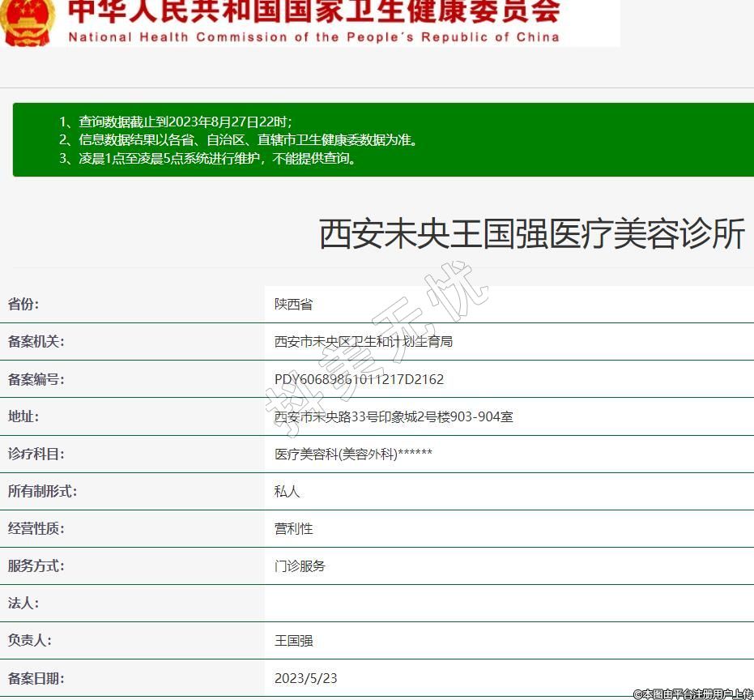The height and width of the screenshot is (700, 754).
Task: Click the first notice line about query data cutoff
Action: pos(176,122)
